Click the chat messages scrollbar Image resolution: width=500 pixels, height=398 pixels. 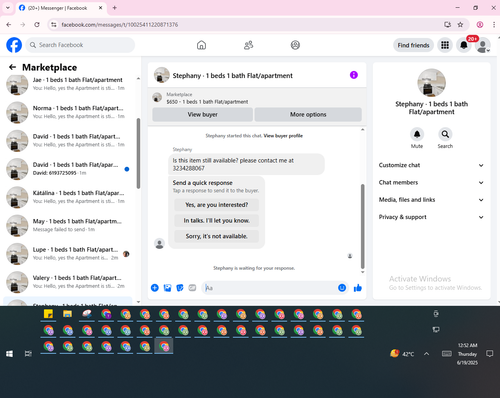363,226
